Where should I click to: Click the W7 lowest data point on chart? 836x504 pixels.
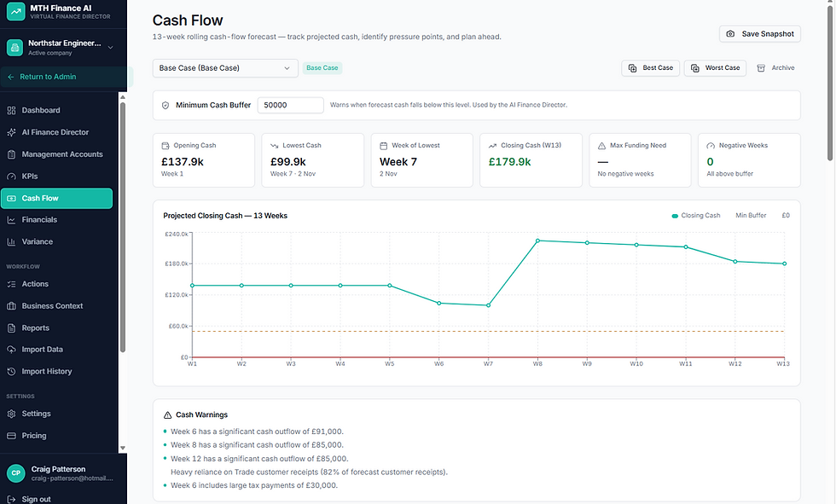(488, 305)
